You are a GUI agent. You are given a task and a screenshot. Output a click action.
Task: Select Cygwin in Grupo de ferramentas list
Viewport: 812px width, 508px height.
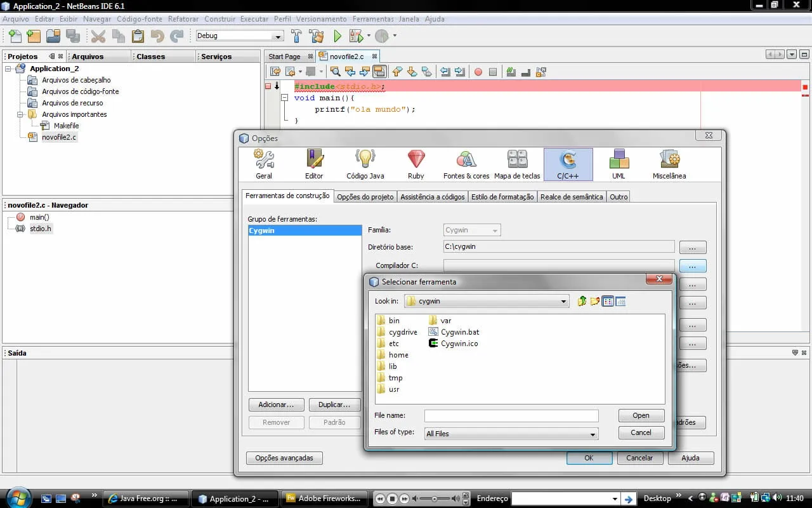pyautogui.click(x=304, y=231)
